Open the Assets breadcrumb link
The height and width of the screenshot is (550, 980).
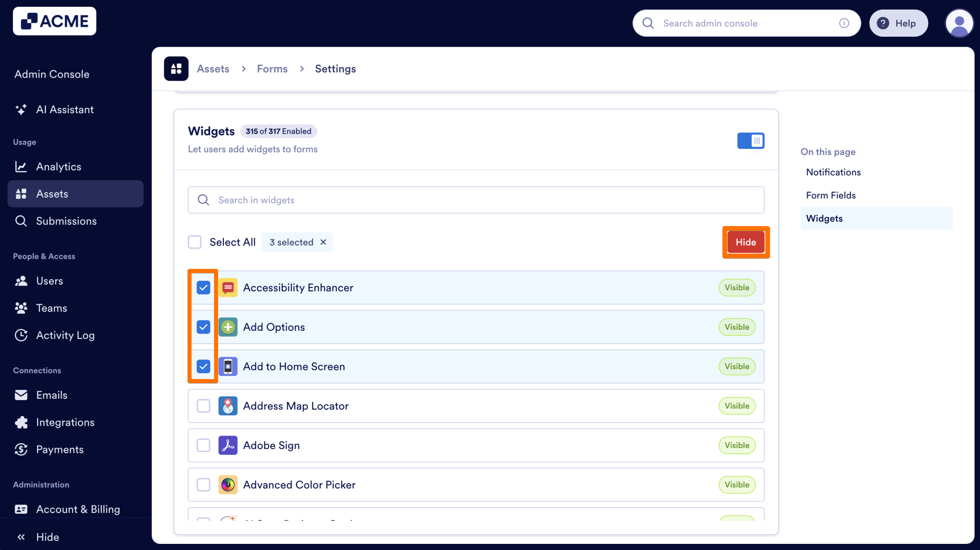click(x=213, y=68)
